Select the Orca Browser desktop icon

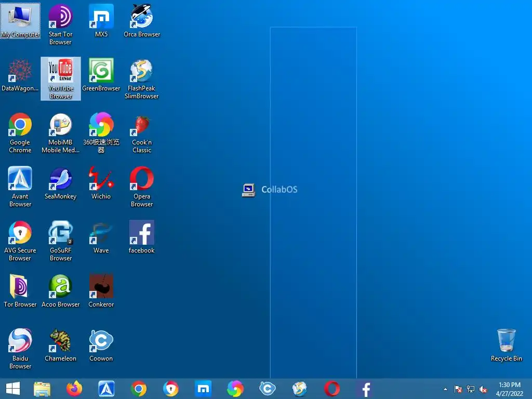(142, 21)
